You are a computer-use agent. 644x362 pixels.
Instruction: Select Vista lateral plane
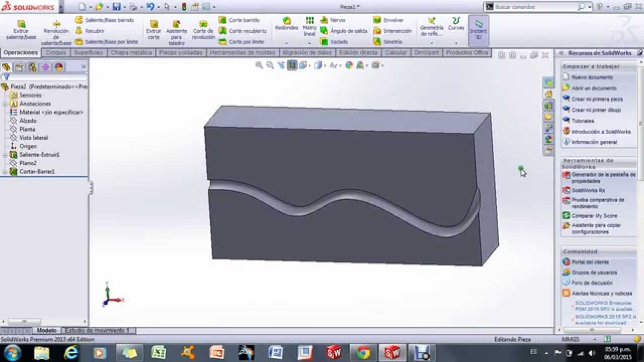[x=34, y=138]
